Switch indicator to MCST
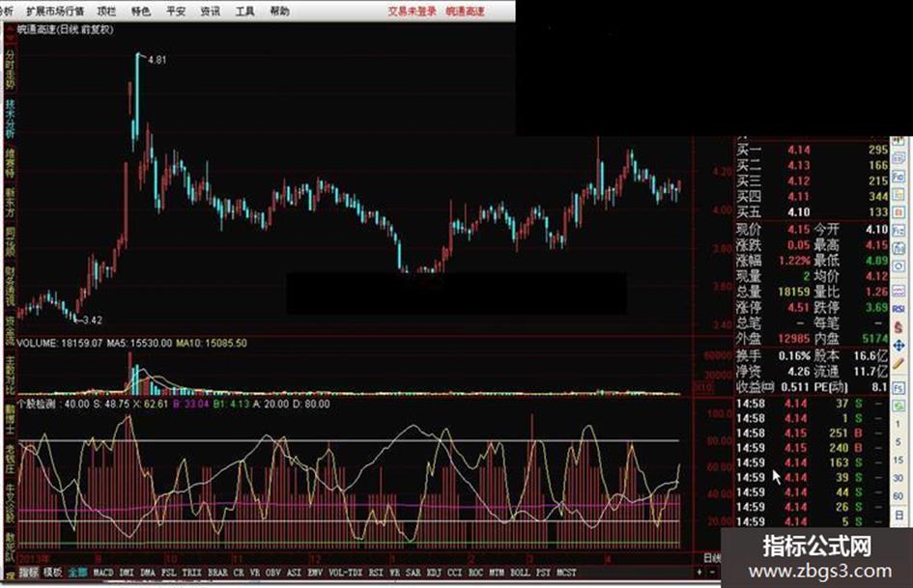Screen dimensions: 913x588 [566, 573]
